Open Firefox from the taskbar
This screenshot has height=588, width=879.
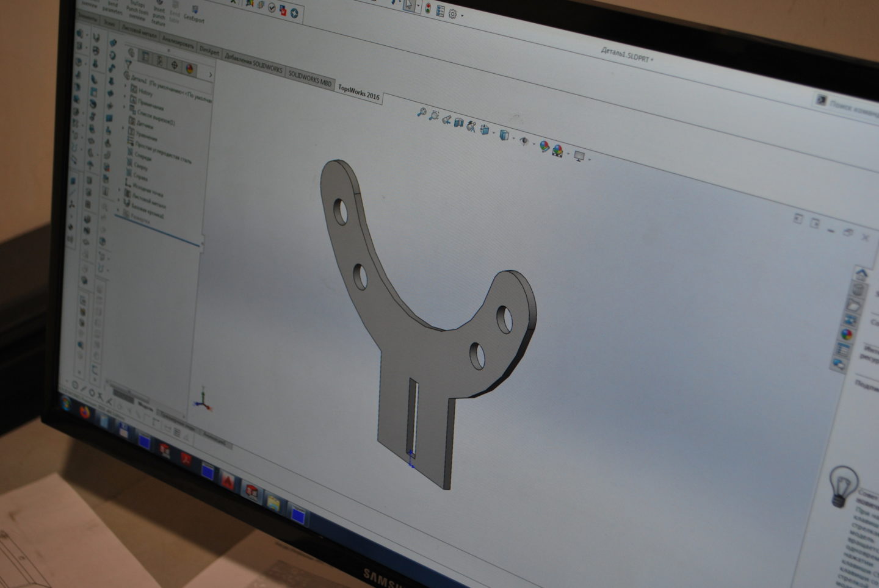point(84,411)
